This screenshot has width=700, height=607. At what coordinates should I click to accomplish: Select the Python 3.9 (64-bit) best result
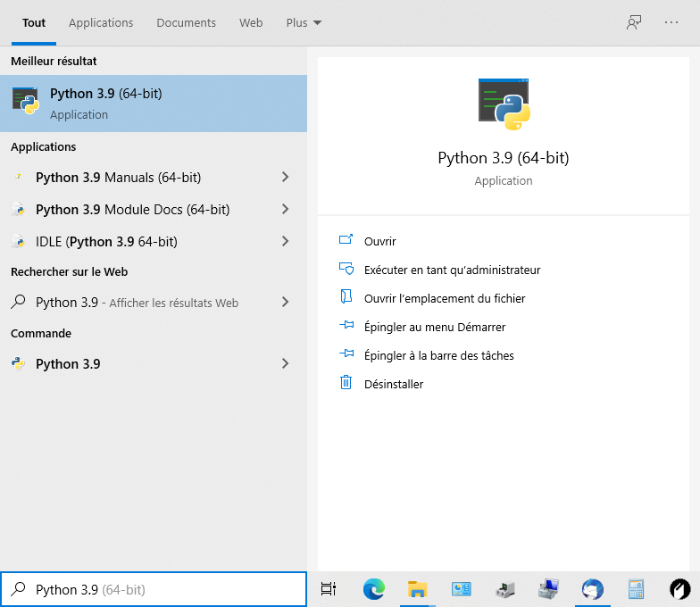point(154,104)
